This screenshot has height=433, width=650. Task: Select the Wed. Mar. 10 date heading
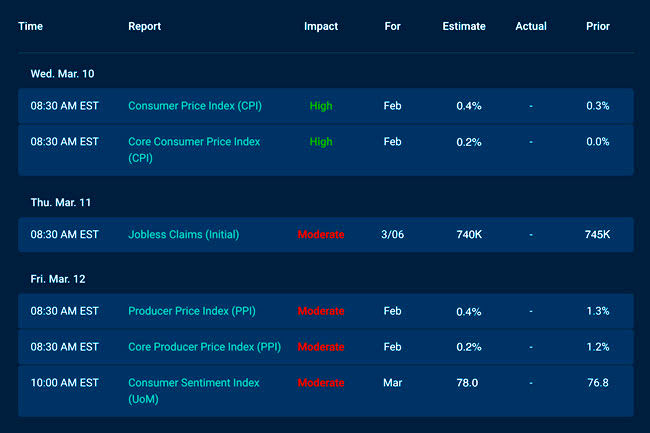coord(63,73)
